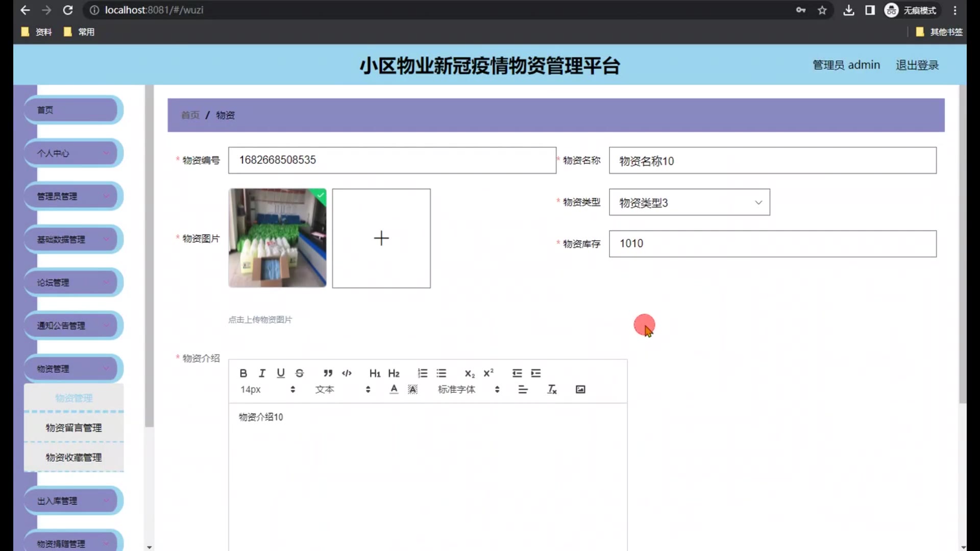
Task: Insert image into the editor
Action: click(580, 390)
